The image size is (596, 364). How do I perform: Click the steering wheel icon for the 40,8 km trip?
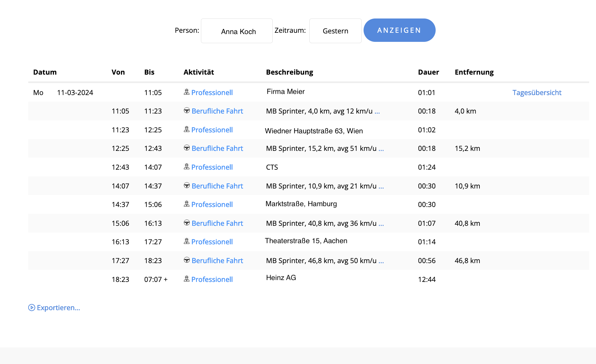[x=187, y=223]
